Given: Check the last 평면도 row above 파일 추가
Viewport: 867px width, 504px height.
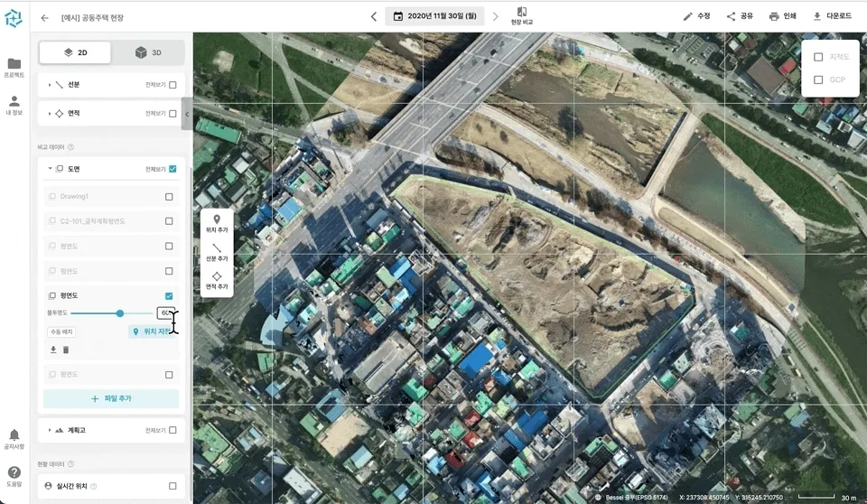Looking at the screenshot, I should pos(169,375).
